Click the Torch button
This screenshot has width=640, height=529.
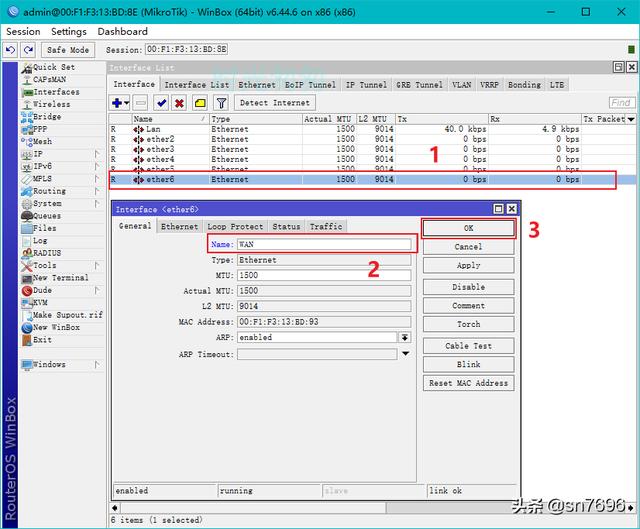coord(469,324)
